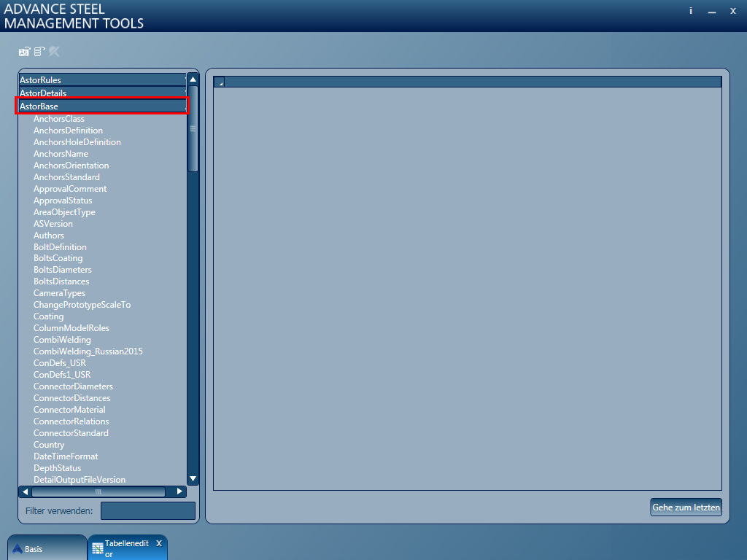The height and width of the screenshot is (560, 747).
Task: Click the horizontal scroll-left arrow
Action: (x=26, y=491)
